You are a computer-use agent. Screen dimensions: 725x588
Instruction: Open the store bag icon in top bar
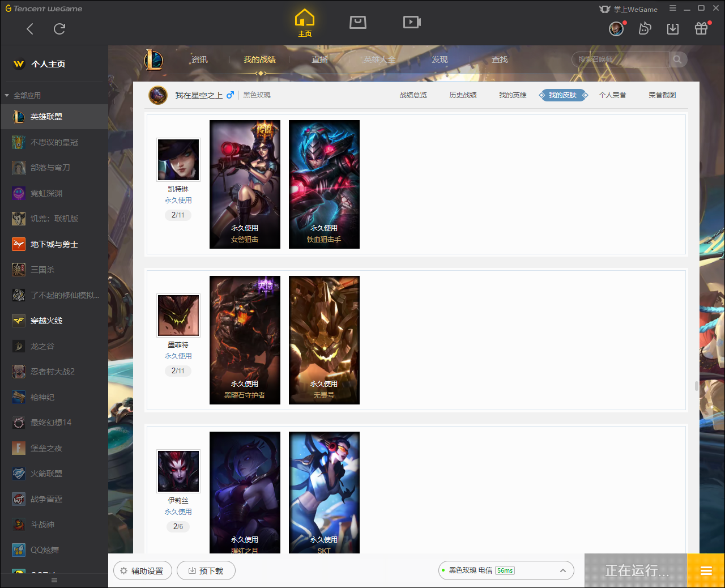click(358, 22)
